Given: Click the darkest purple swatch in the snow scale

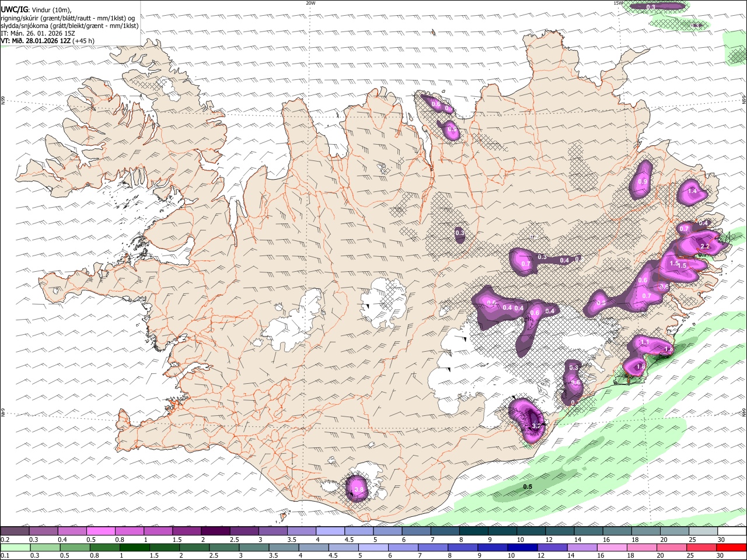Looking at the screenshot, I should tap(215, 531).
